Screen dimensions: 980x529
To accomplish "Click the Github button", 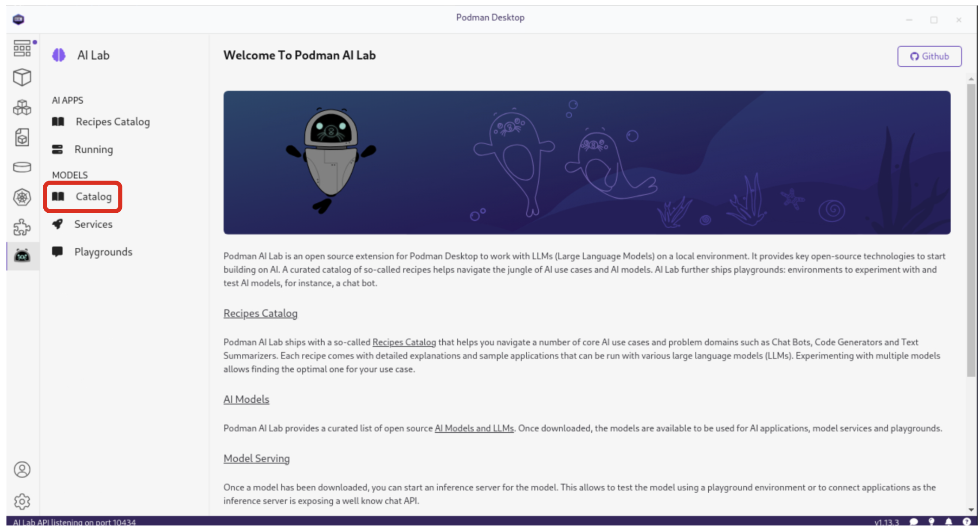I will click(929, 56).
